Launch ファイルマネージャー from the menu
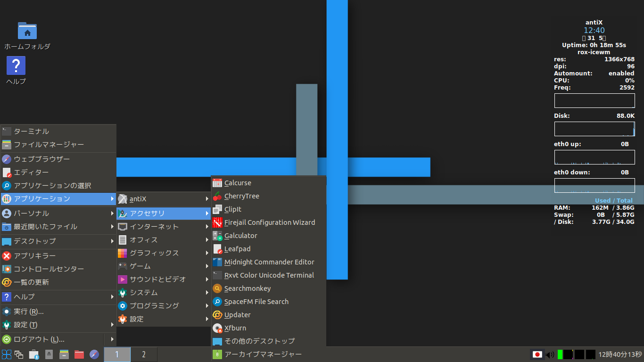 click(x=58, y=145)
